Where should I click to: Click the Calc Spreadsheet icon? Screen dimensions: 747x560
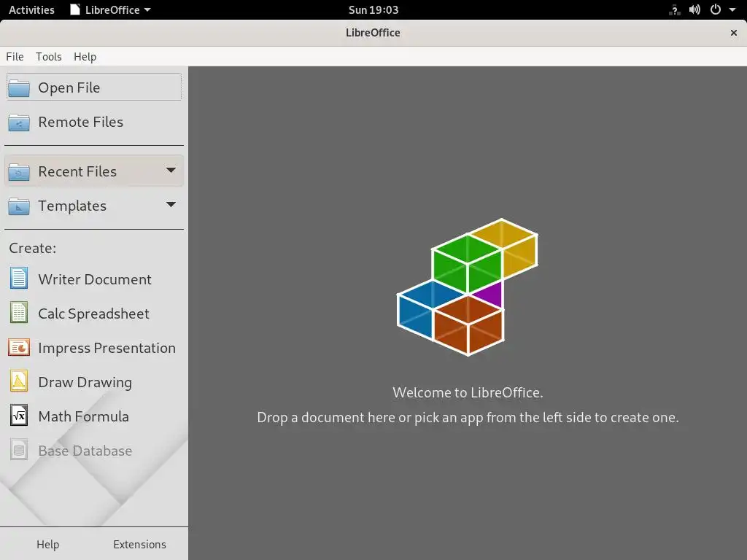point(19,313)
